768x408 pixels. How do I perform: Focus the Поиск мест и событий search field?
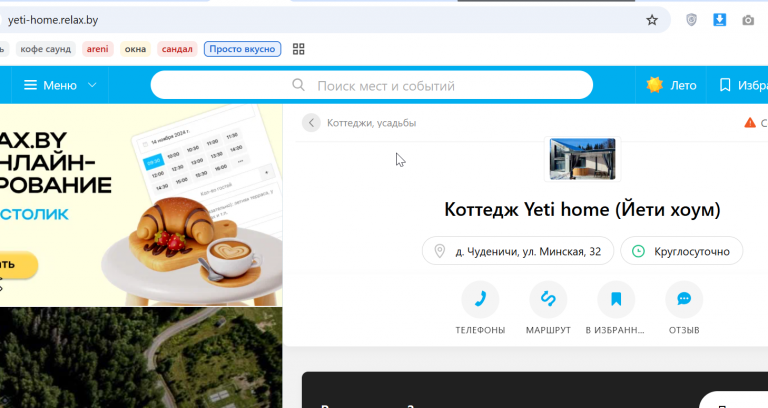point(372,85)
